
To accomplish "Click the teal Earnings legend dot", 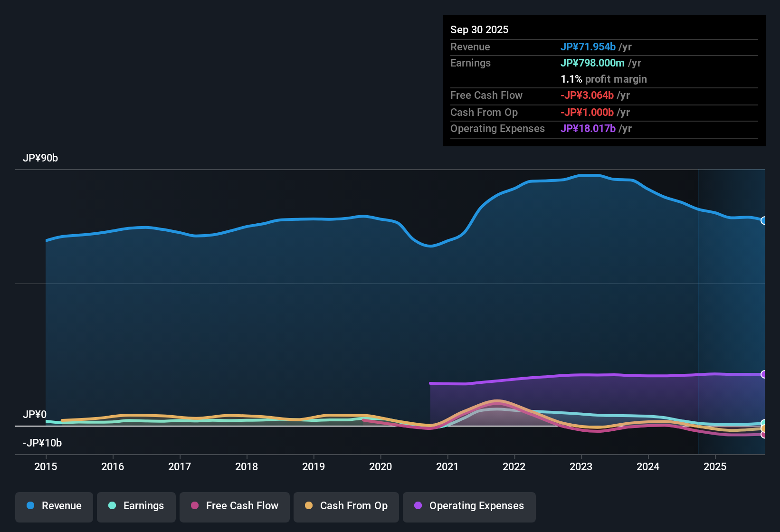I will click(112, 506).
